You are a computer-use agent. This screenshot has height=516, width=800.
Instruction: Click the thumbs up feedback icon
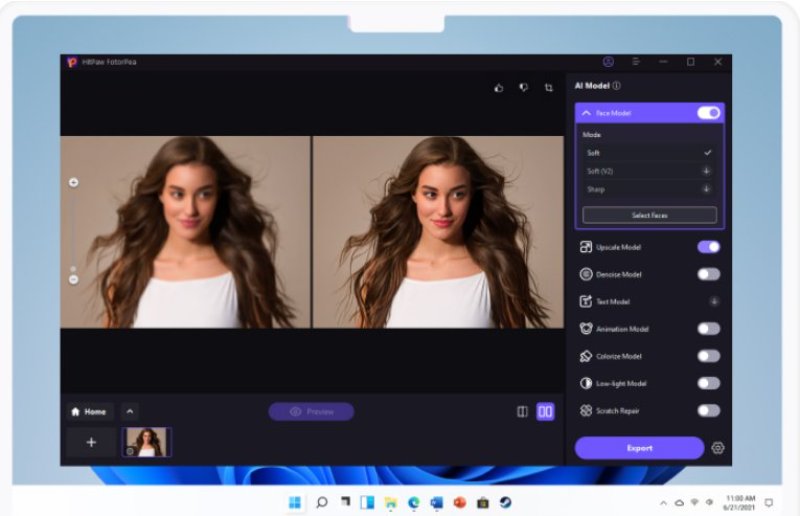(498, 88)
